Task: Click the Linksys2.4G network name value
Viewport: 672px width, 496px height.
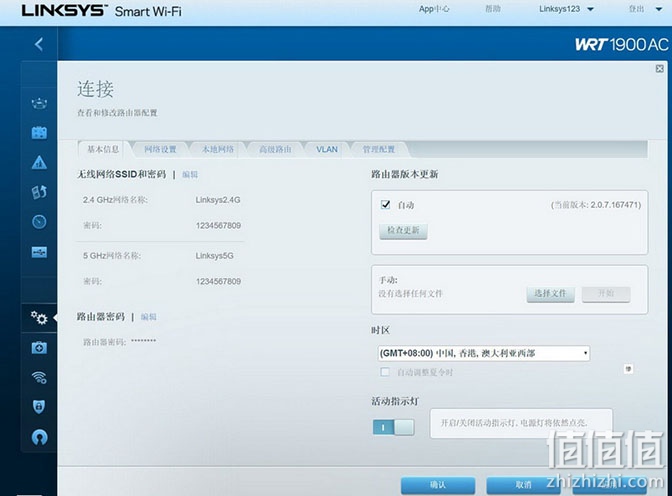Action: pyautogui.click(x=218, y=200)
